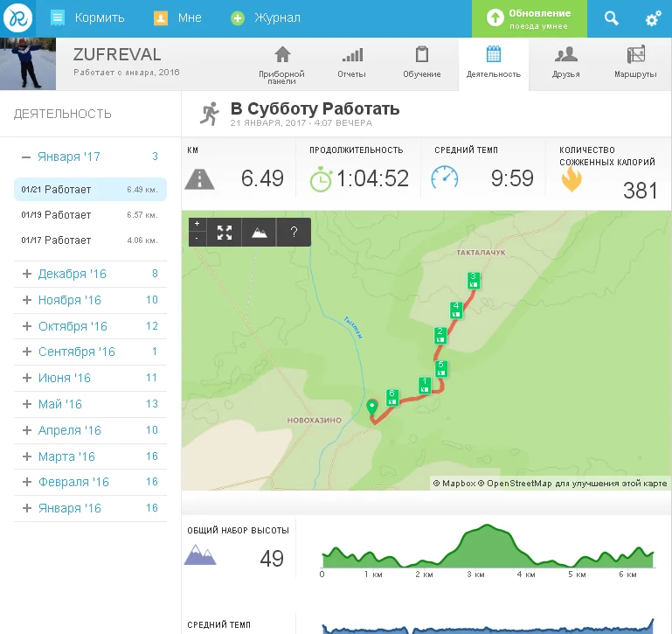The image size is (672, 634).
Task: Select the 01/19 Работает 6.57 км activity
Action: point(90,214)
